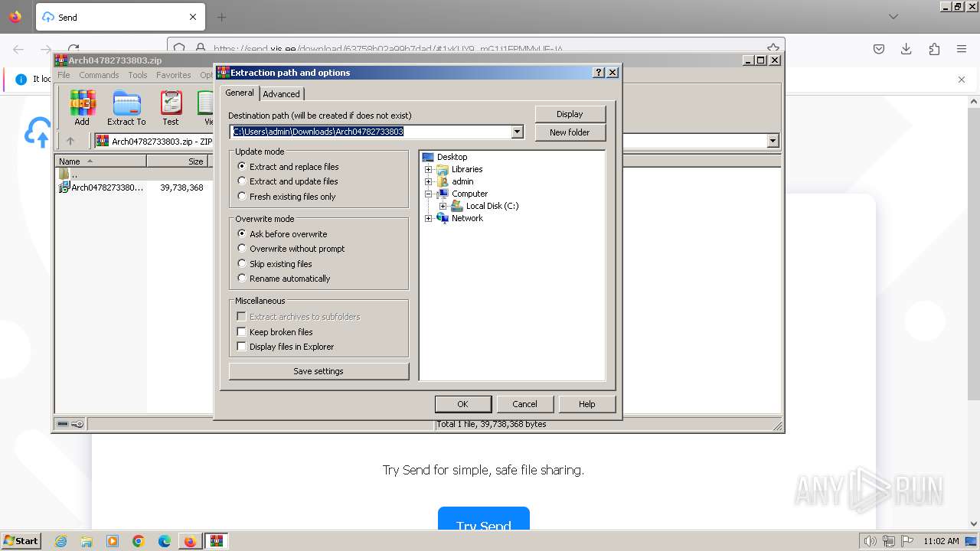This screenshot has width=980, height=551.
Task: Enable Display files in Explorer checkbox
Action: click(286, 347)
